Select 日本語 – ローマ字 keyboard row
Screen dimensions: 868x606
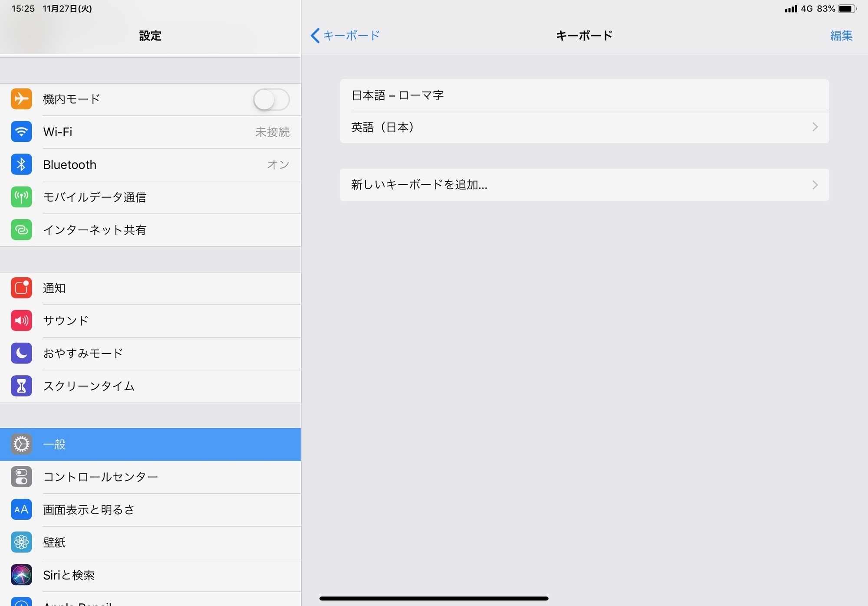click(584, 95)
